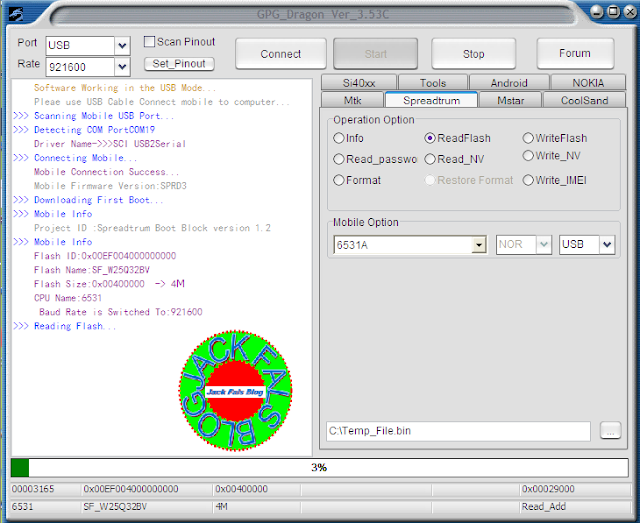The width and height of the screenshot is (640, 523).
Task: Expand the NOR flash type dropdown
Action: 543,245
